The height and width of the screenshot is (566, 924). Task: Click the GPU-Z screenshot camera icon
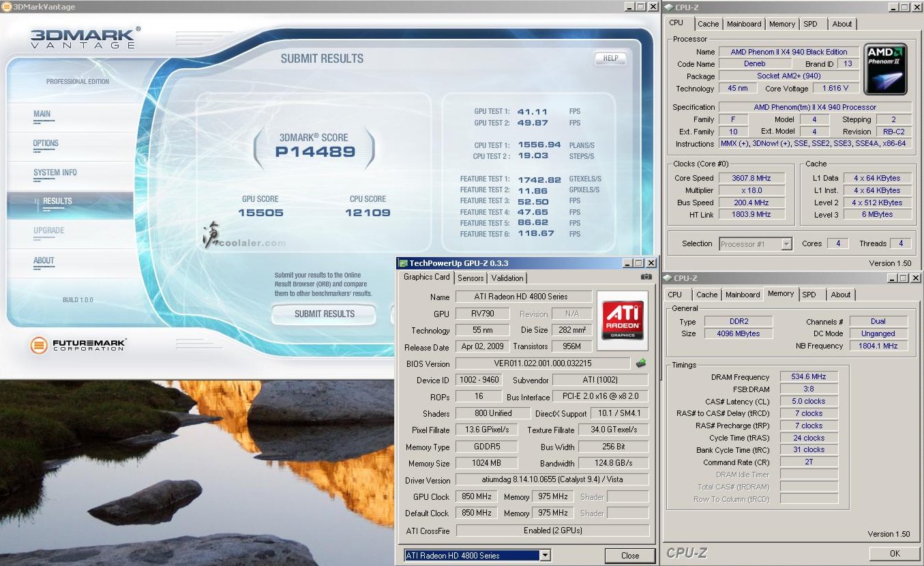click(x=646, y=277)
